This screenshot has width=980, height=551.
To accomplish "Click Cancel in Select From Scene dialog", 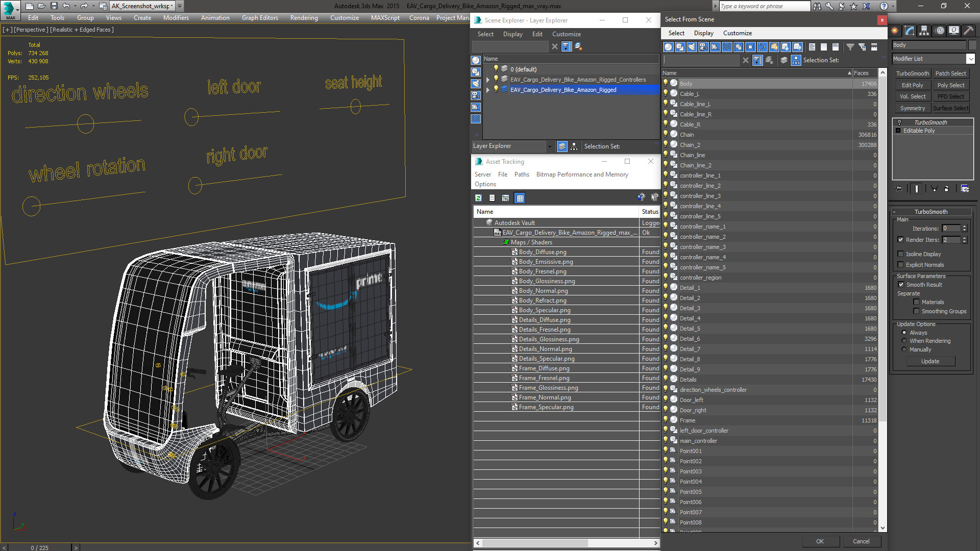I will click(861, 541).
